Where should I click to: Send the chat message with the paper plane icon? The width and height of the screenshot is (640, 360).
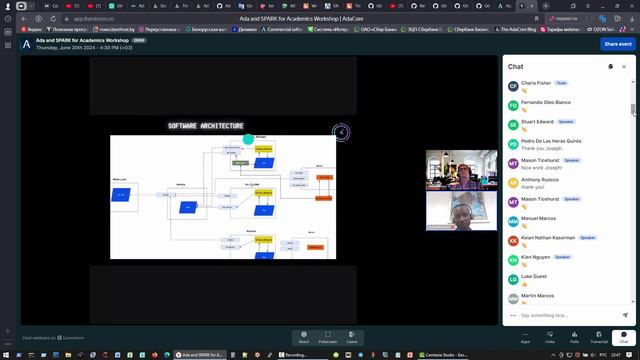click(625, 315)
